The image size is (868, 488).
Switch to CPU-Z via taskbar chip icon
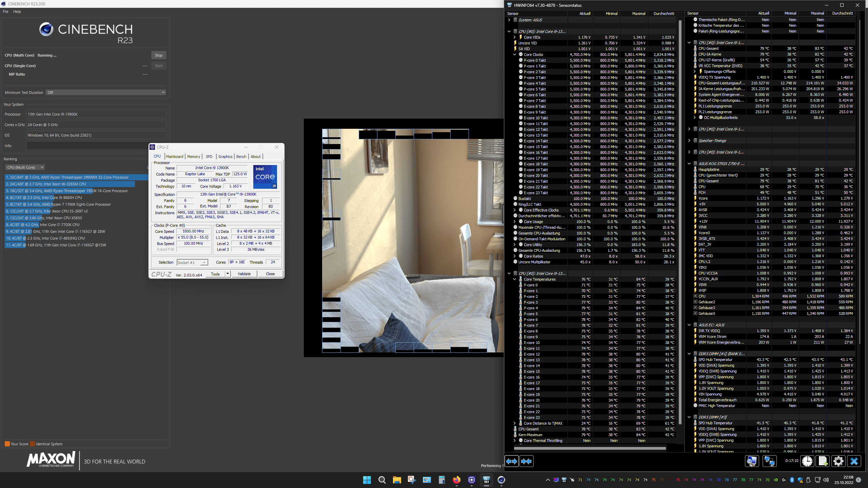pos(471,480)
